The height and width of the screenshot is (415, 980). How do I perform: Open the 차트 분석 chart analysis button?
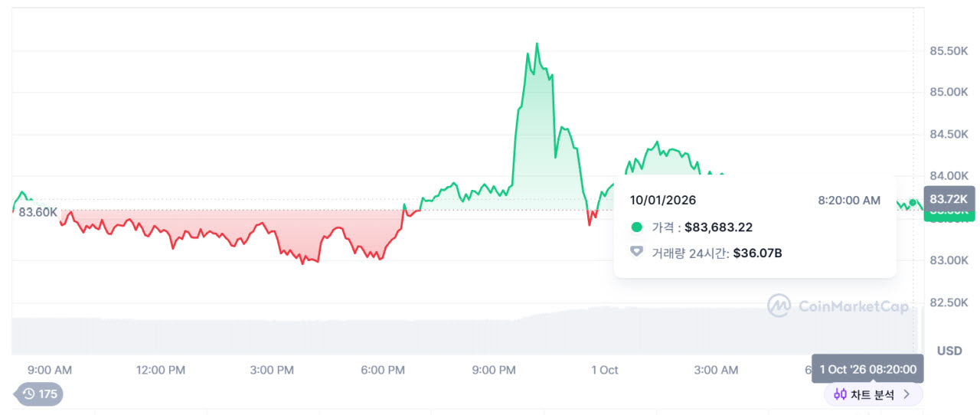(x=873, y=394)
